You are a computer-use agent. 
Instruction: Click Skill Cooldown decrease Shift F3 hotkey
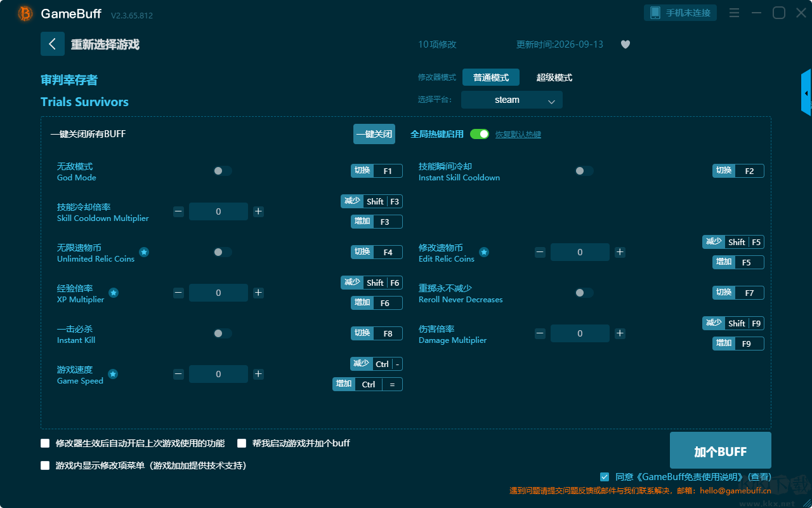[372, 201]
